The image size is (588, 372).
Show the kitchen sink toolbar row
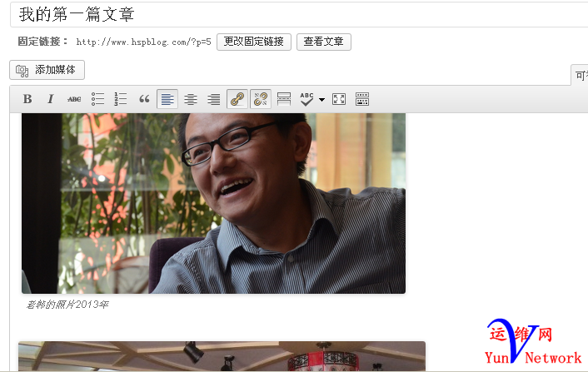(x=362, y=99)
